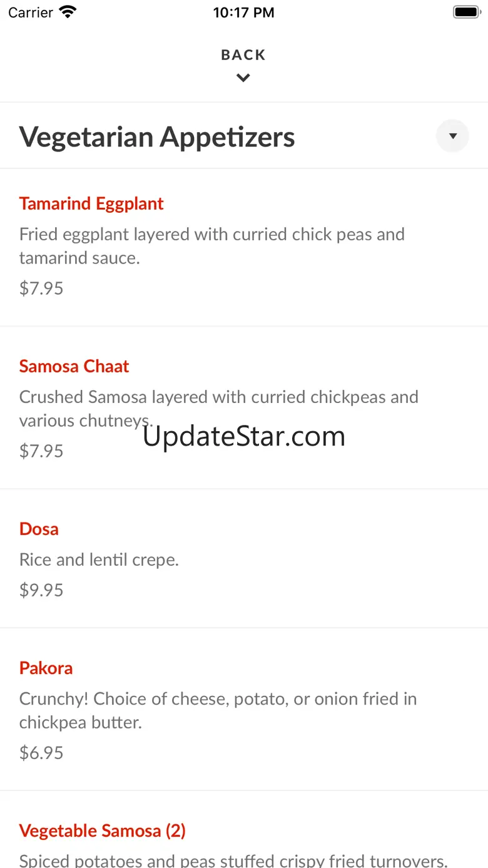This screenshot has height=868, width=488.
Task: Tap the BACK label at top
Action: pyautogui.click(x=243, y=55)
